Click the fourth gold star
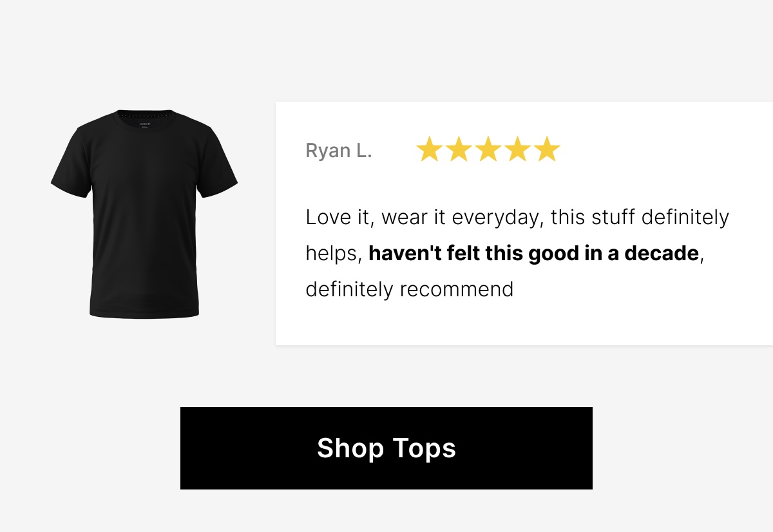This screenshot has height=532, width=773. (517, 149)
